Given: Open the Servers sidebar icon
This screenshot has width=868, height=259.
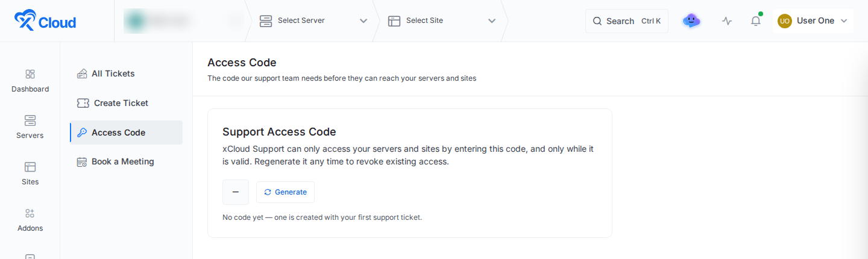Looking at the screenshot, I should (x=30, y=120).
